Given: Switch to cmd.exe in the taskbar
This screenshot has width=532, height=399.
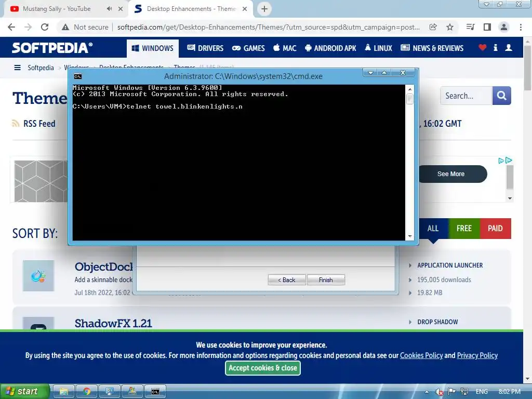Looking at the screenshot, I should click(x=155, y=392).
